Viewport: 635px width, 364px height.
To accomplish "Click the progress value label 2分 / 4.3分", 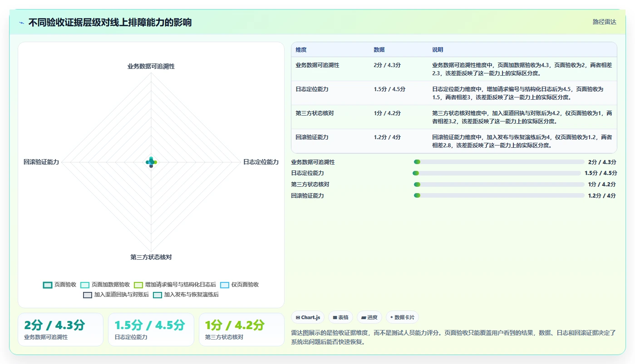I will click(602, 162).
